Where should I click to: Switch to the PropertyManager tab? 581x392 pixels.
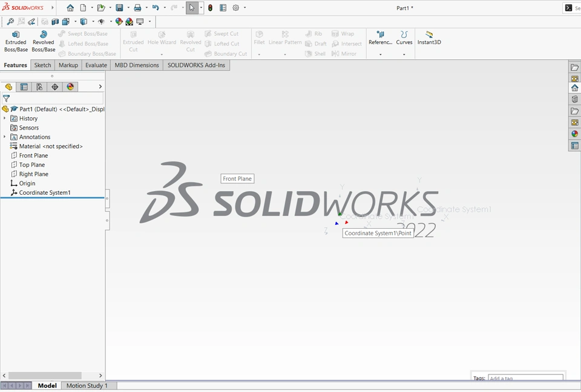pyautogui.click(x=24, y=87)
